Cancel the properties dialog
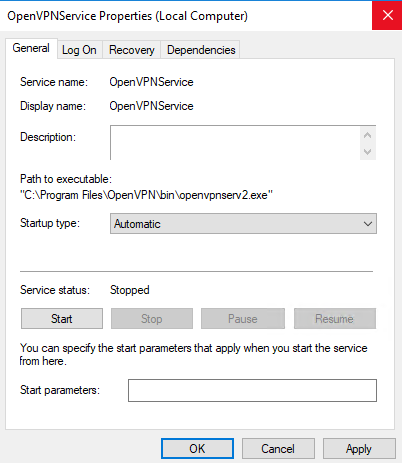This screenshot has width=402, height=463. click(278, 449)
